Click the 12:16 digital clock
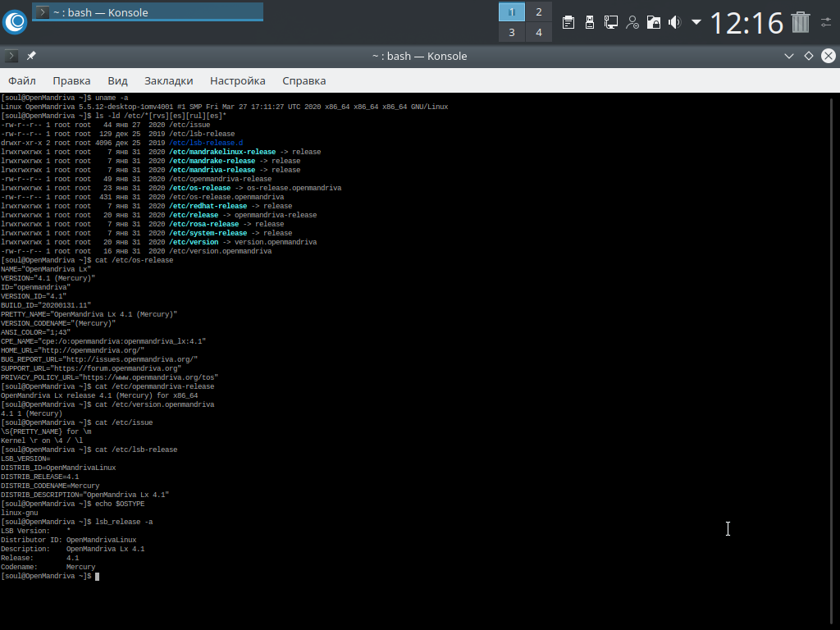Image resolution: width=840 pixels, height=630 pixels. click(746, 22)
